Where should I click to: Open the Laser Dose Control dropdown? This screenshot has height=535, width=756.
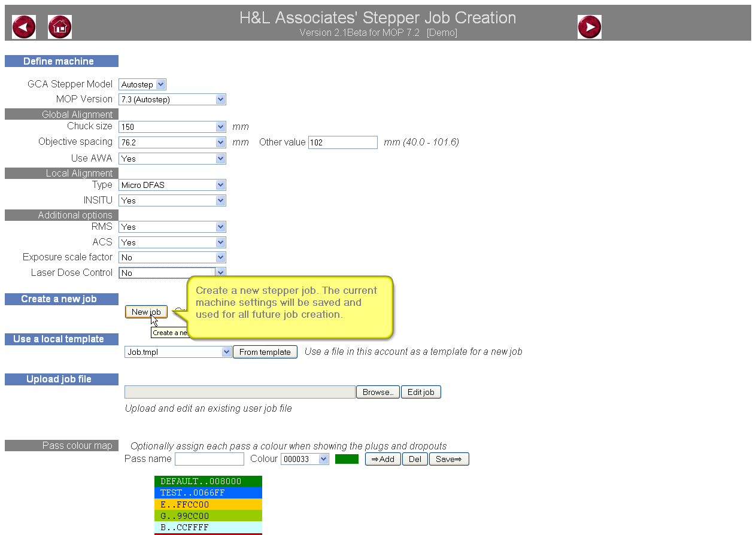tap(172, 273)
